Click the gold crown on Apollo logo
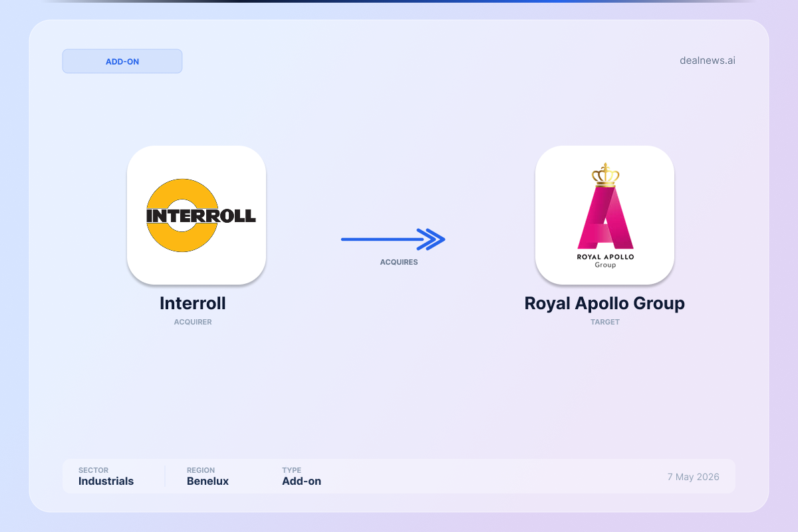Screen dimensions: 798x532 [x=605, y=174]
